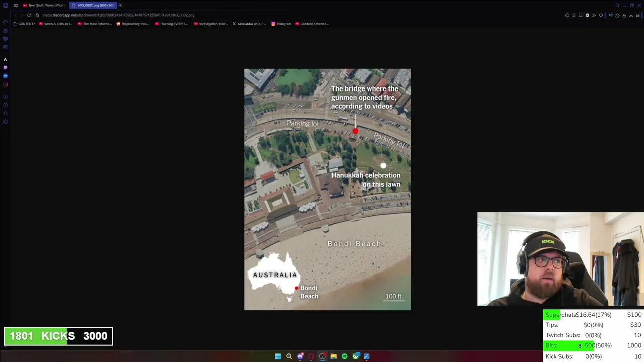
Task: Start the snapshot capture tool
Action: coord(581,15)
